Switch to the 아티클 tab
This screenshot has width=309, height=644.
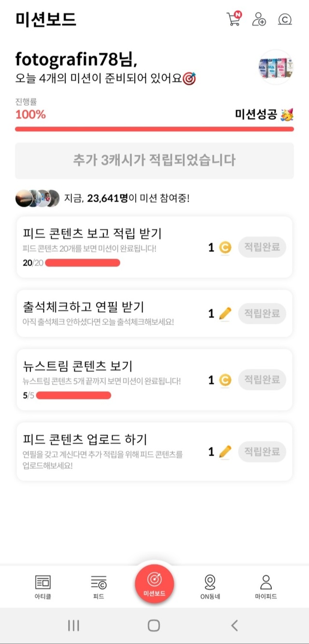43,587
